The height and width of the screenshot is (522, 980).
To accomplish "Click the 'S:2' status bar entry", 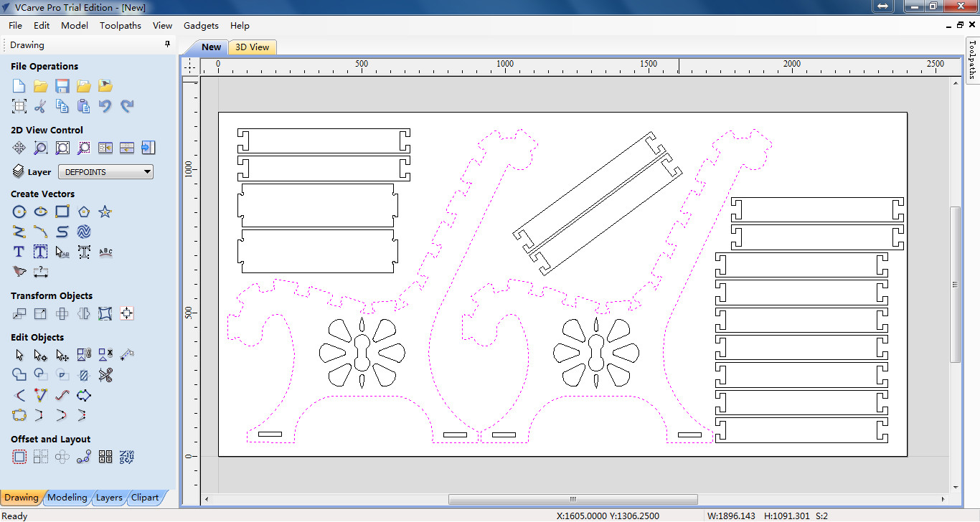I will (821, 516).
